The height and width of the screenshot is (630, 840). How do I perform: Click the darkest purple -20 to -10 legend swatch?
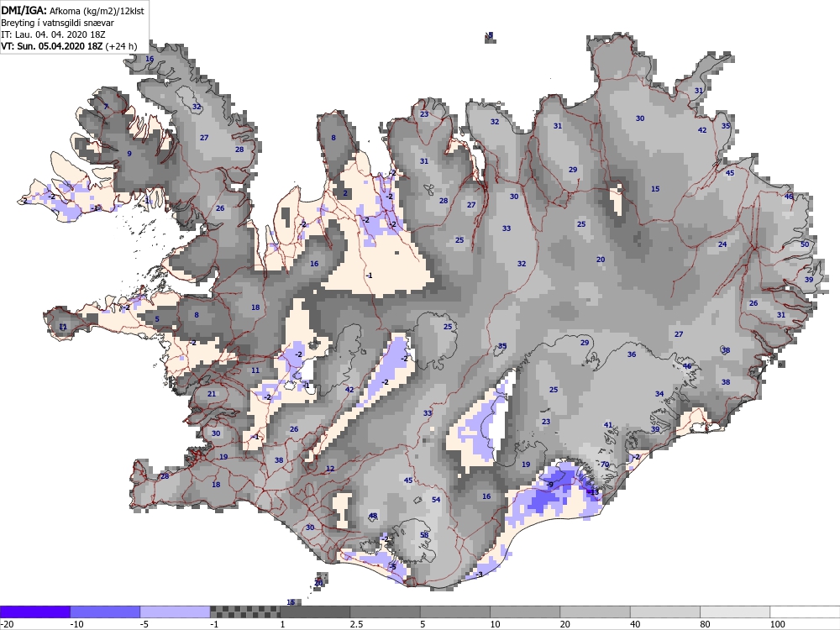[x=34, y=612]
